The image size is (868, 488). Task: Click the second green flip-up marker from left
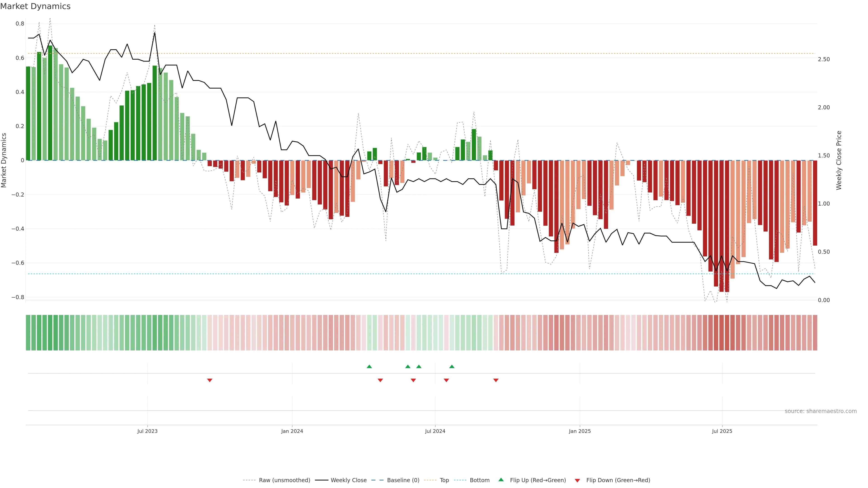(408, 366)
